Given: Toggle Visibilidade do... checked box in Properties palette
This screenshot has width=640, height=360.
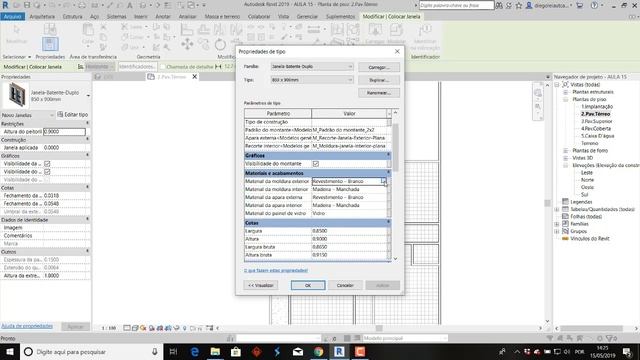Looking at the screenshot, I should [x=47, y=172].
